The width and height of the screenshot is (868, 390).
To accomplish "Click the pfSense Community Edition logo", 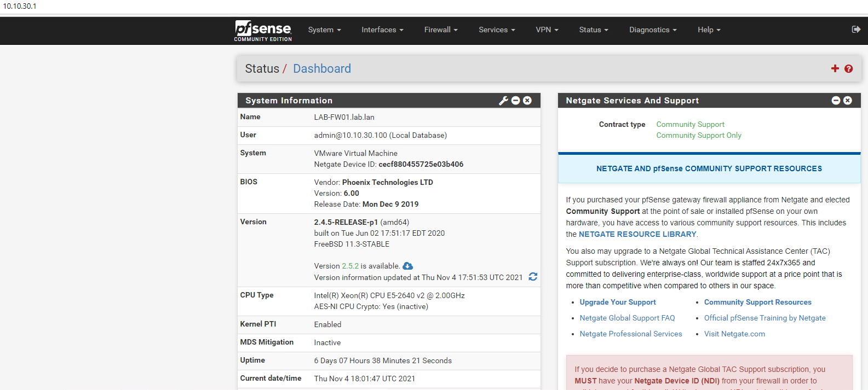I will click(263, 31).
